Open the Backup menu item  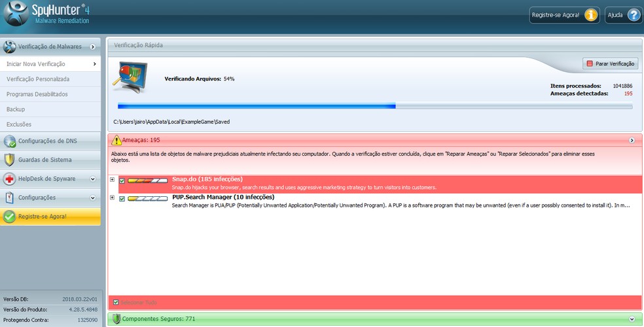click(50, 110)
